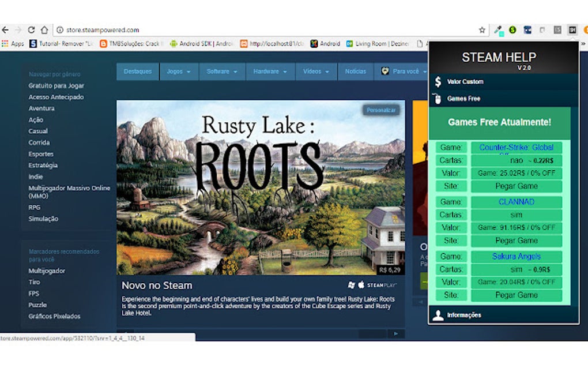Click the Tiro tag

coord(34,281)
